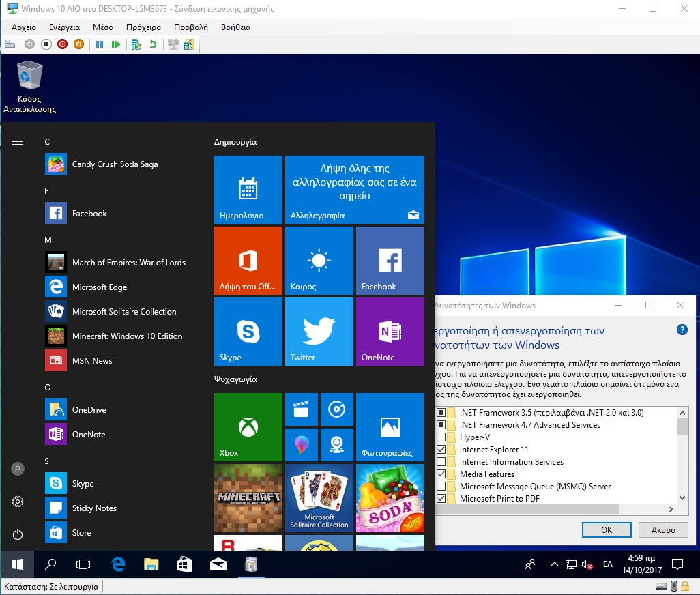
Task: Uncheck the Internet Explorer 11 checkbox
Action: coord(441,449)
